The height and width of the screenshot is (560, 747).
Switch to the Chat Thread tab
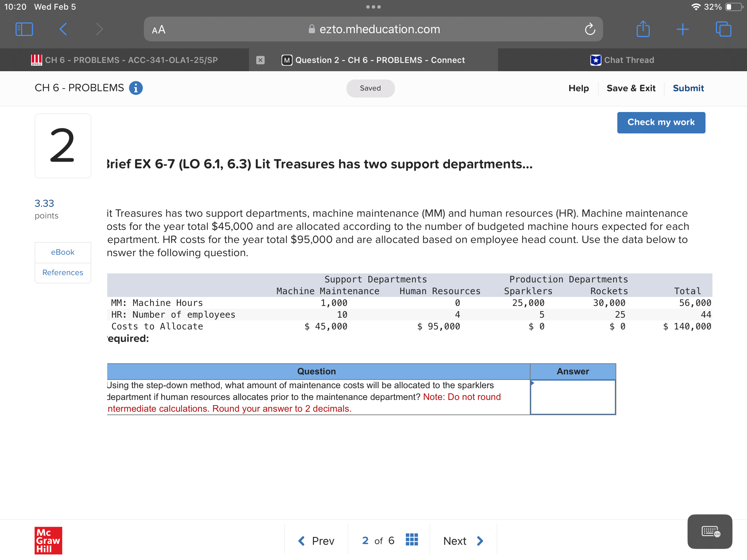click(622, 60)
